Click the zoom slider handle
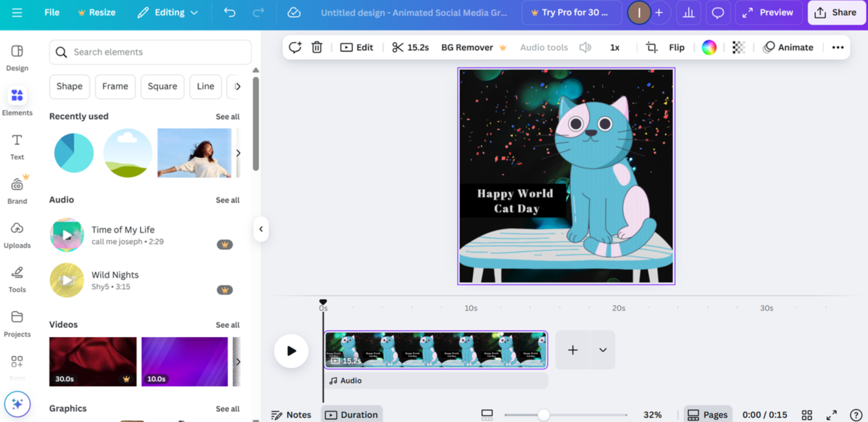This screenshot has width=868, height=422. click(x=543, y=415)
